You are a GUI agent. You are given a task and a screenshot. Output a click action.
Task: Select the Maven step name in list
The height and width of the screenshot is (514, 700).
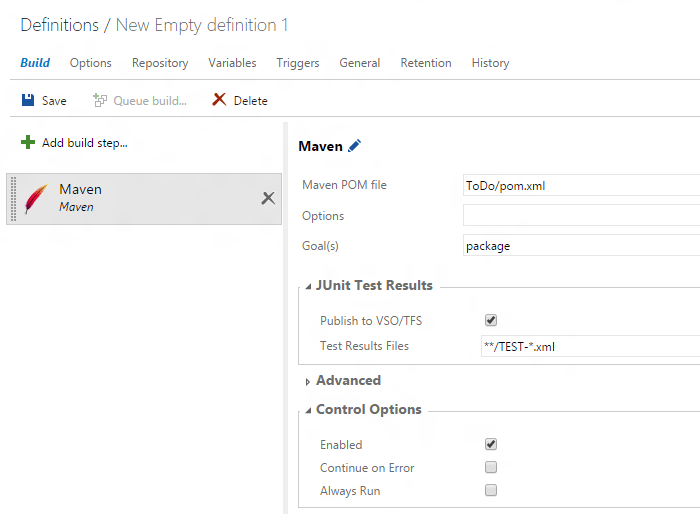pos(80,189)
